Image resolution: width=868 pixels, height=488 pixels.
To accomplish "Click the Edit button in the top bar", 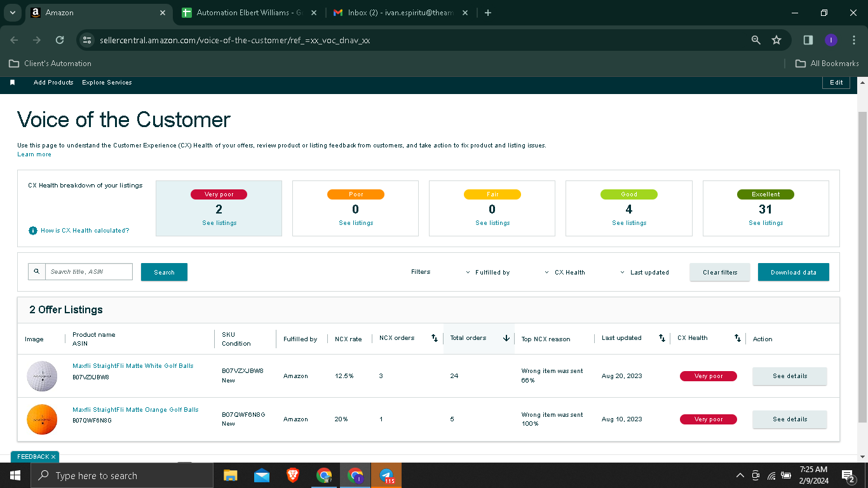I will [836, 83].
